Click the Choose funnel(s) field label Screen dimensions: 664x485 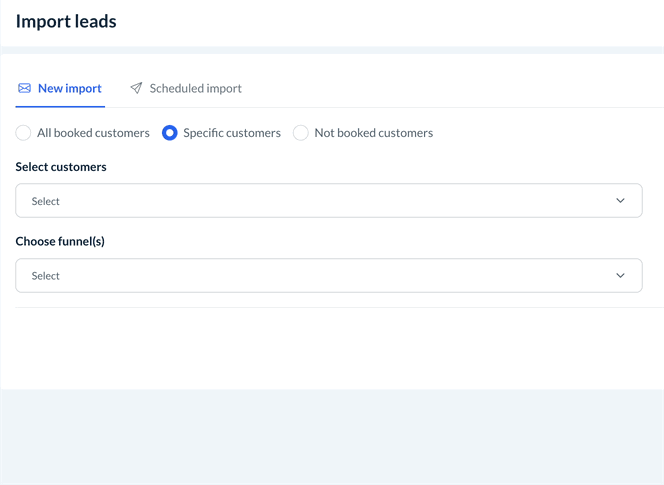60,241
